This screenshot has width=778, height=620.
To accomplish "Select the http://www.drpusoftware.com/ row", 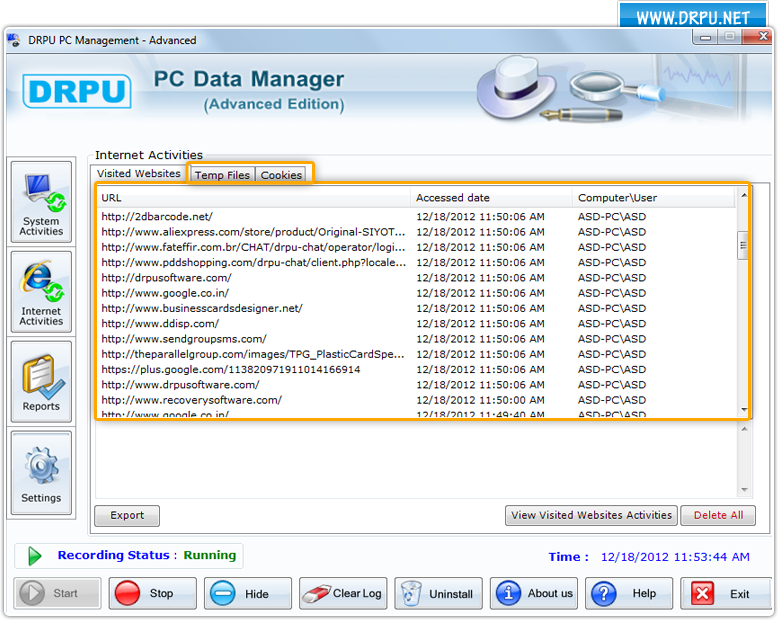I will (416, 385).
